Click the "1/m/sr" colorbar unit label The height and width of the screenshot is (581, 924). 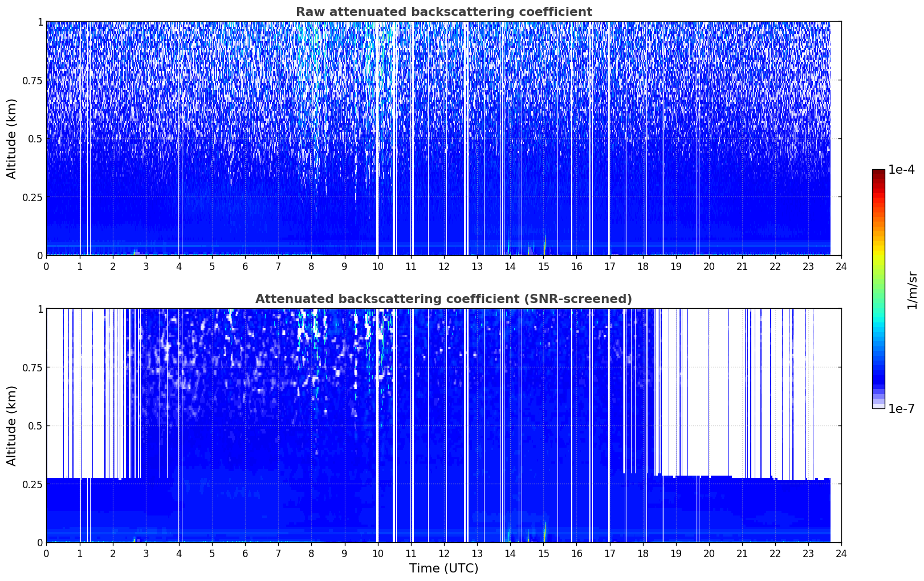(911, 289)
